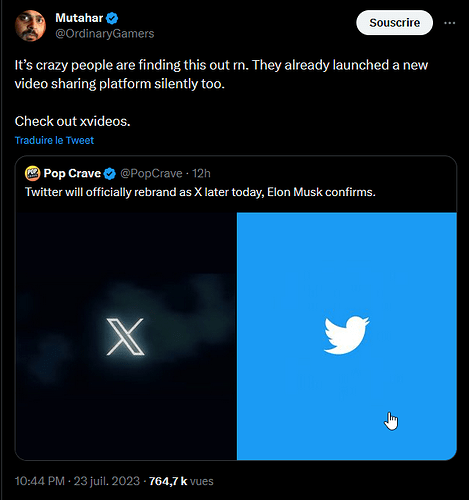The image size is (469, 500).
Task: Click the 764,7 k vues count
Action: (181, 481)
